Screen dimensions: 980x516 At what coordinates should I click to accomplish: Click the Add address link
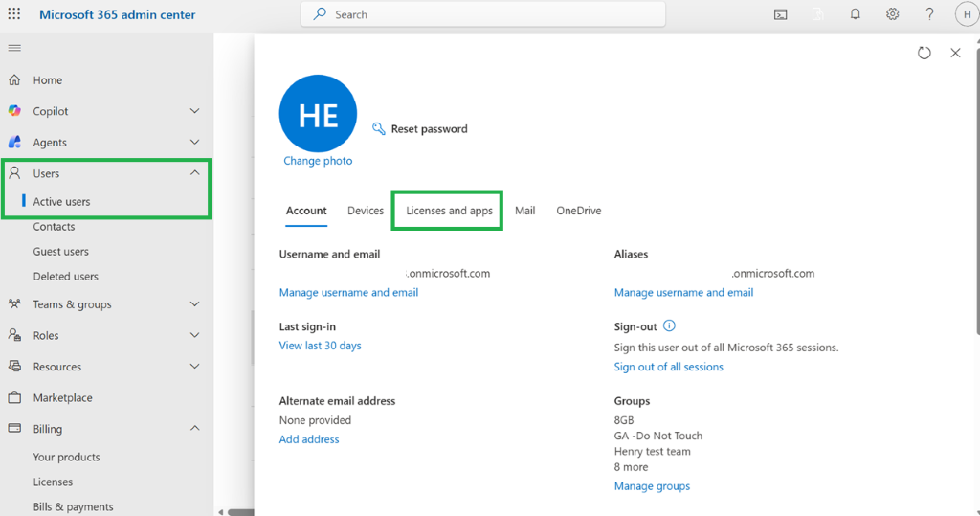point(309,439)
